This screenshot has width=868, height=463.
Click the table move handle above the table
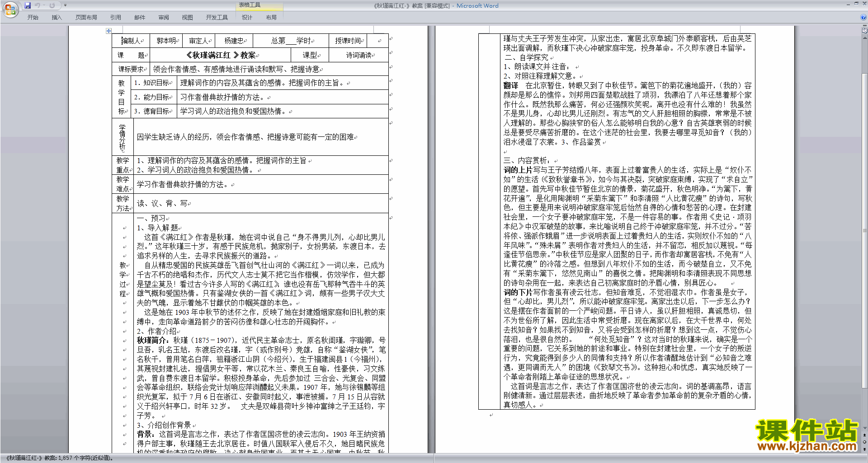[x=108, y=31]
